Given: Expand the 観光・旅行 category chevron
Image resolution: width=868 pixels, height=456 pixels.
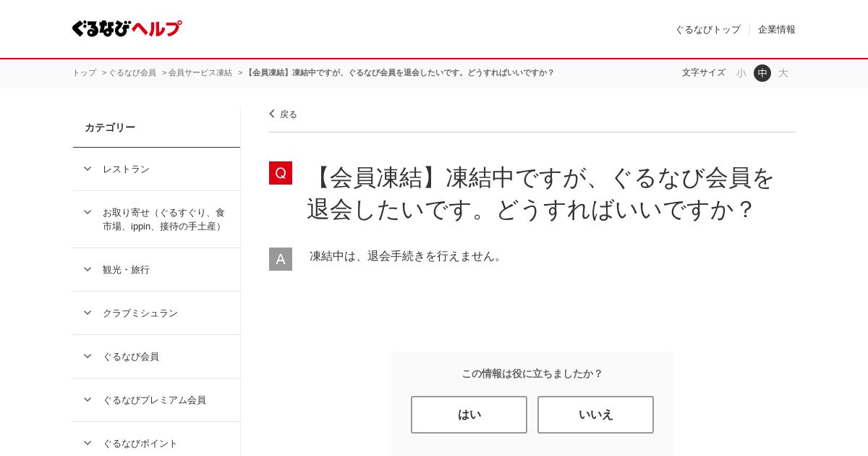Looking at the screenshot, I should point(88,269).
